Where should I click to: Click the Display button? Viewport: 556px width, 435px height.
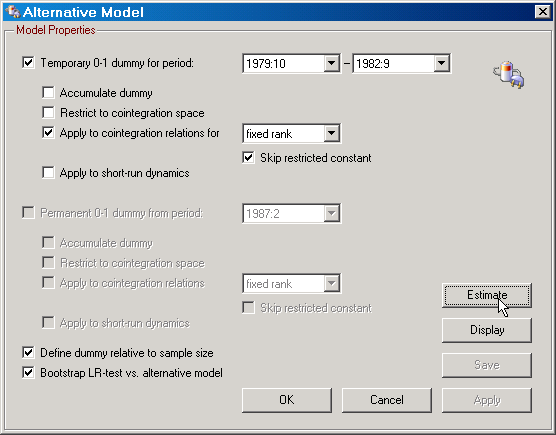click(487, 330)
